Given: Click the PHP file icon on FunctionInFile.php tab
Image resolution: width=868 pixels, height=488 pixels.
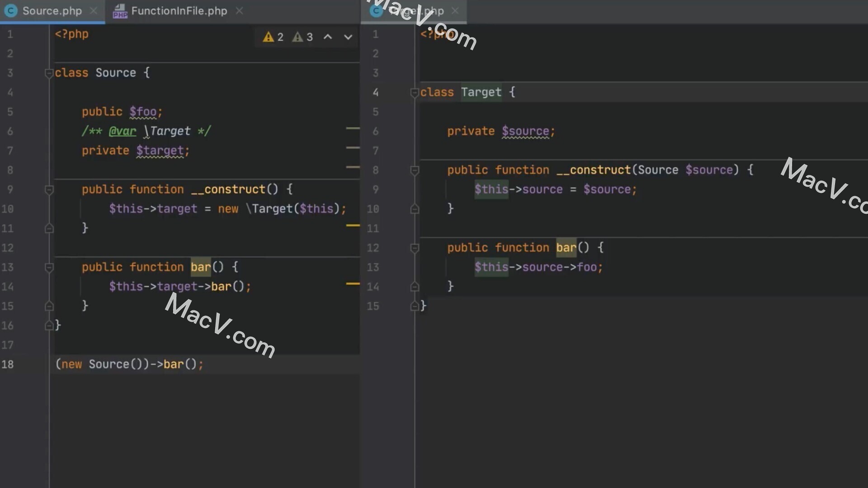Looking at the screenshot, I should (x=120, y=11).
